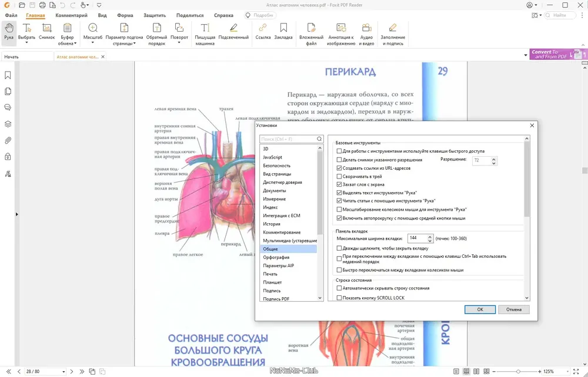The height and width of the screenshot is (377, 588).
Task: Toggle Включить автопрокрутку checkbox
Action: (339, 218)
